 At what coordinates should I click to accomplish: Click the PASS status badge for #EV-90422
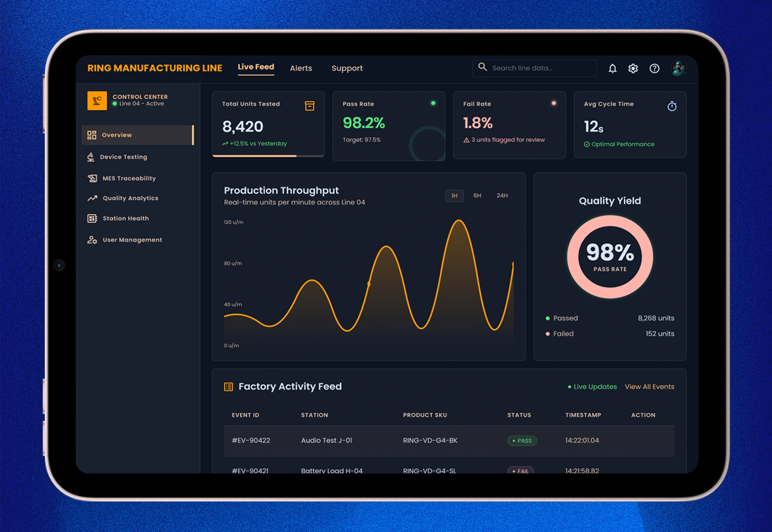click(522, 441)
